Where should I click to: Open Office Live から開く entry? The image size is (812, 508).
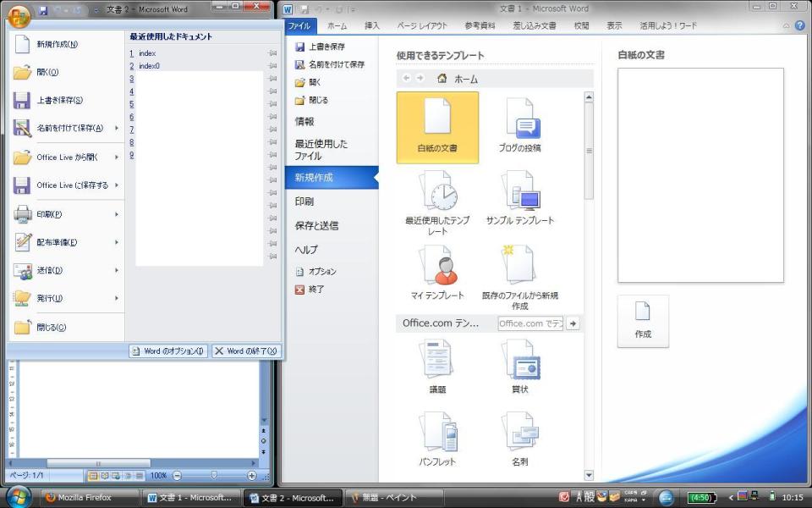coord(67,157)
